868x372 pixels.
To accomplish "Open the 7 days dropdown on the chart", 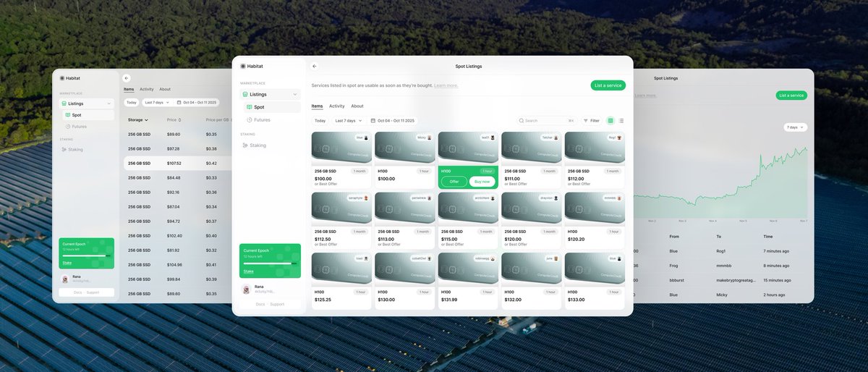I will 795,127.
